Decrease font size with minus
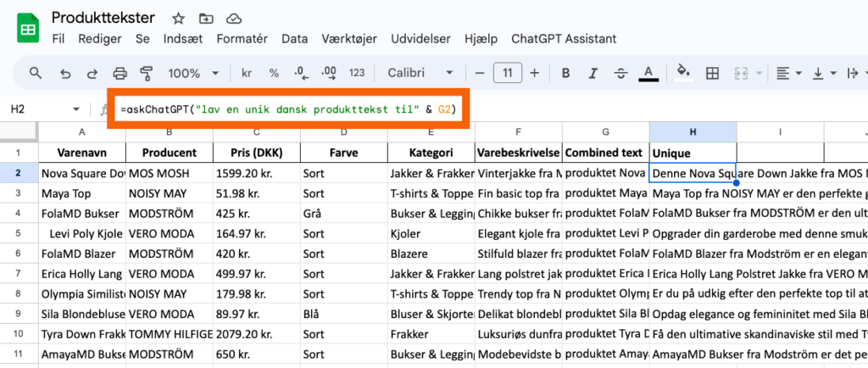Screen dimensions: 868x368 (480, 73)
